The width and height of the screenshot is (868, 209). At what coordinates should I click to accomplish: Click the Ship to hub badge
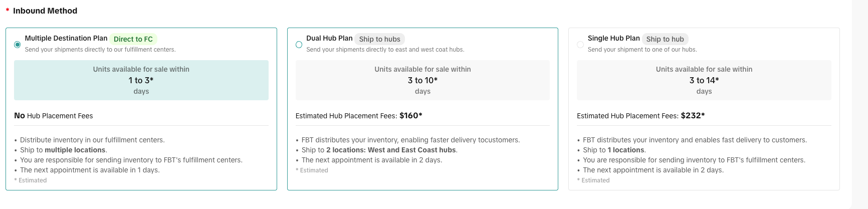665,39
